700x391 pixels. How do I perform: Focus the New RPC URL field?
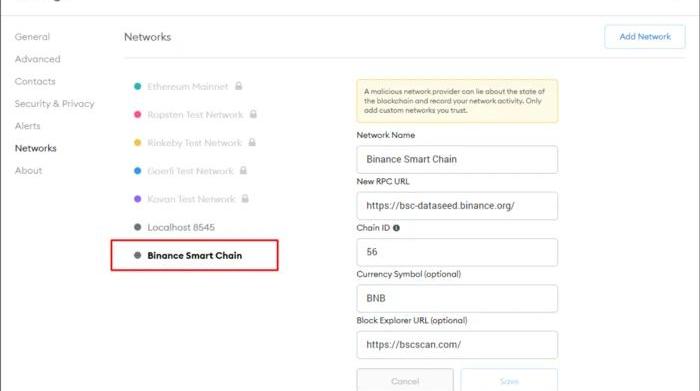(x=457, y=206)
